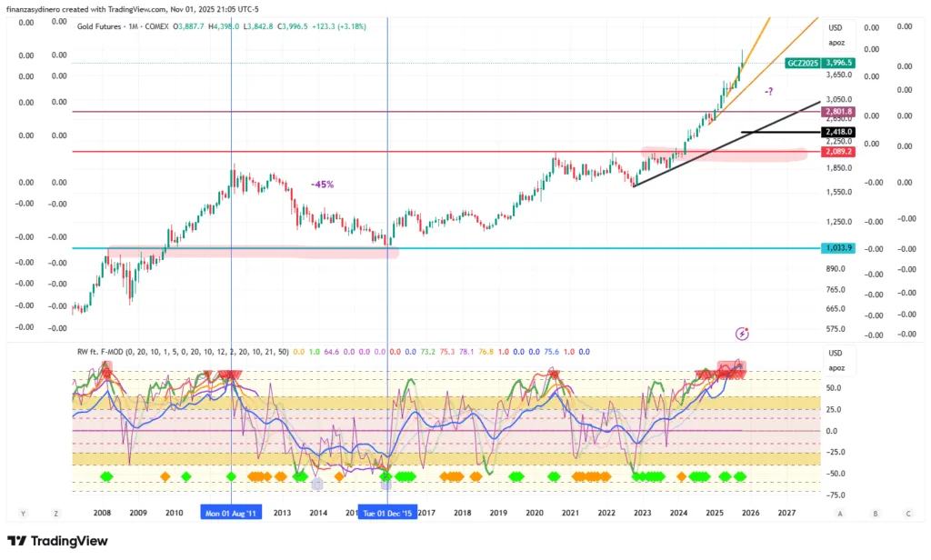Click the purple lightning bolt icon

[743, 334]
